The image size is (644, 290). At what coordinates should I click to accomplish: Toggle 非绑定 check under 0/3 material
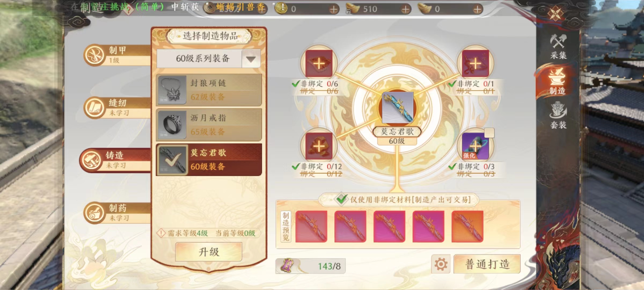452,167
